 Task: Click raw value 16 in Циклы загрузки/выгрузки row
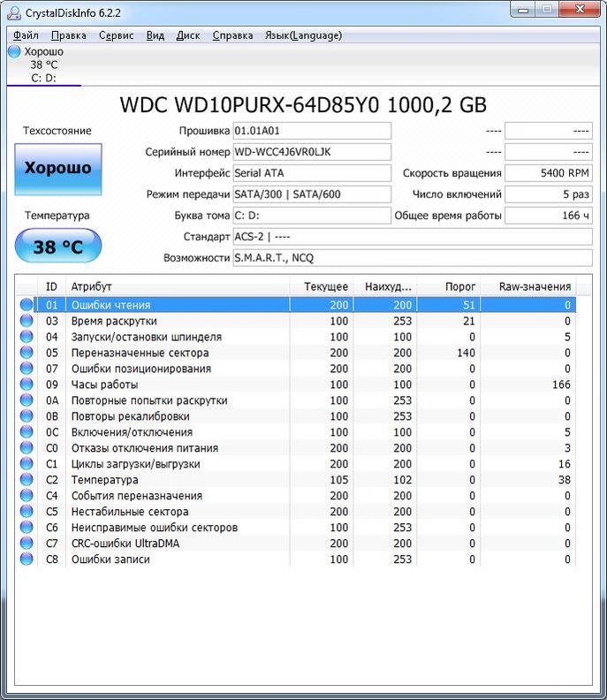(565, 464)
